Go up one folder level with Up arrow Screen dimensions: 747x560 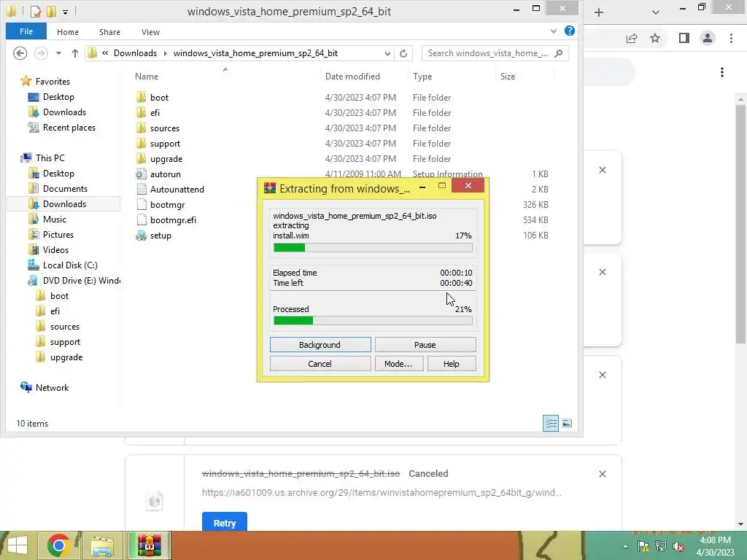tap(75, 52)
